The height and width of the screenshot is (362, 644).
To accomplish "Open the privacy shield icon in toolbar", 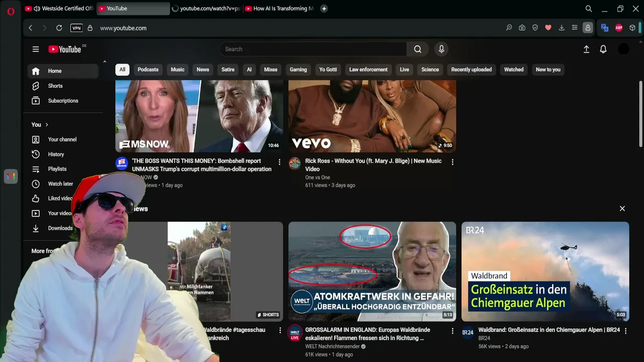I will click(535, 28).
